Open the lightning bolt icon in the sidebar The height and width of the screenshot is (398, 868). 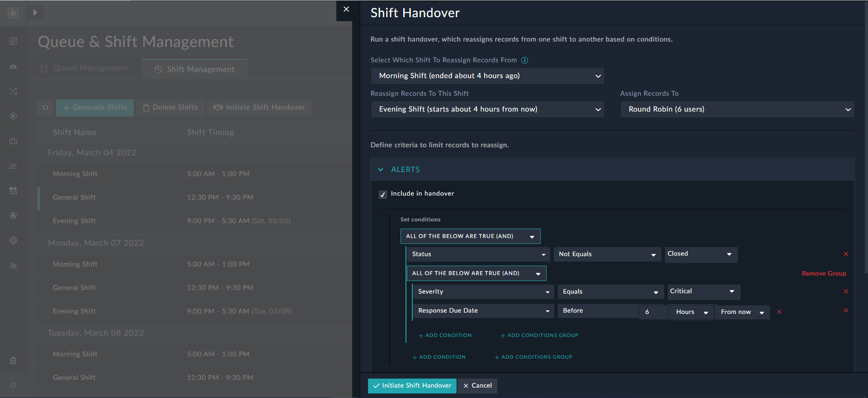[x=13, y=116]
